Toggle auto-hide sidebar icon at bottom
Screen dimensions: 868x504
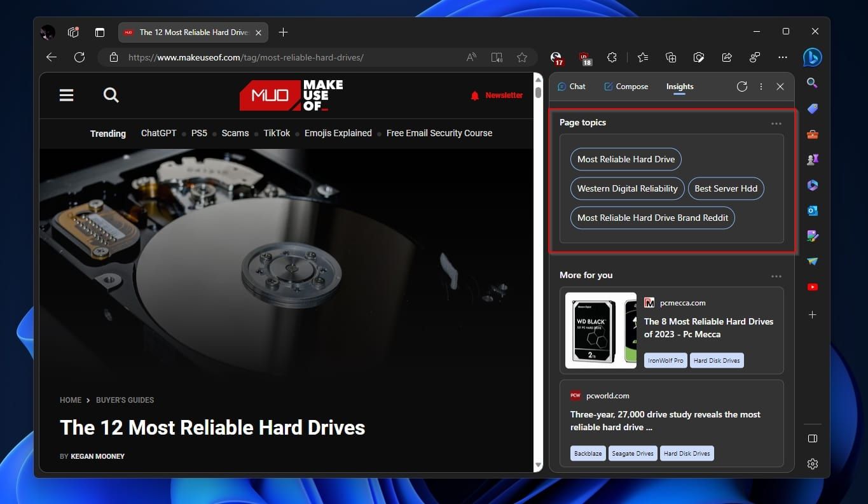click(x=812, y=438)
